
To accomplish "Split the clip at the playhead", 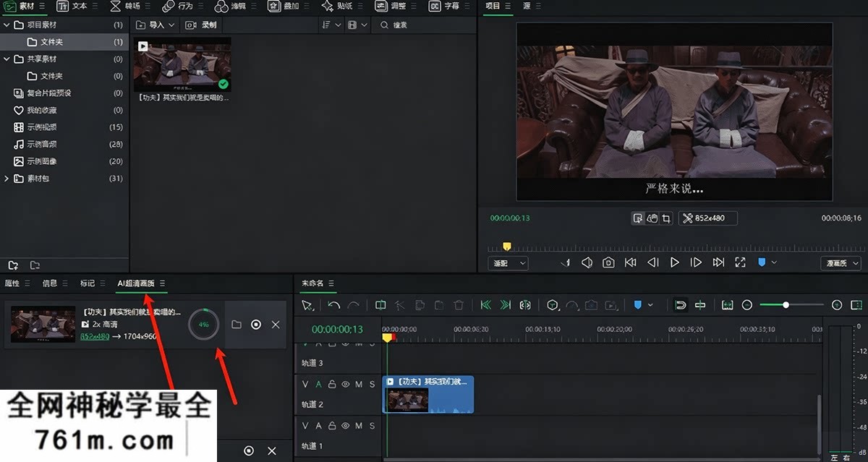I will click(380, 305).
